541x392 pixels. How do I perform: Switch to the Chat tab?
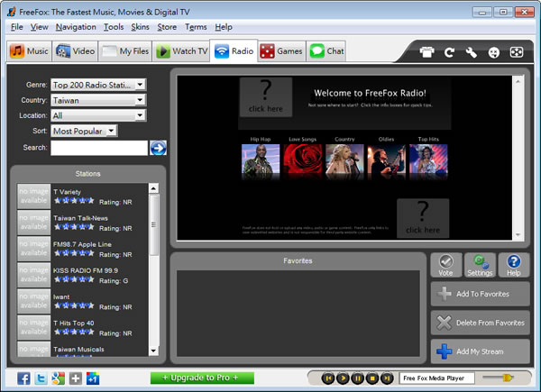pyautogui.click(x=326, y=51)
